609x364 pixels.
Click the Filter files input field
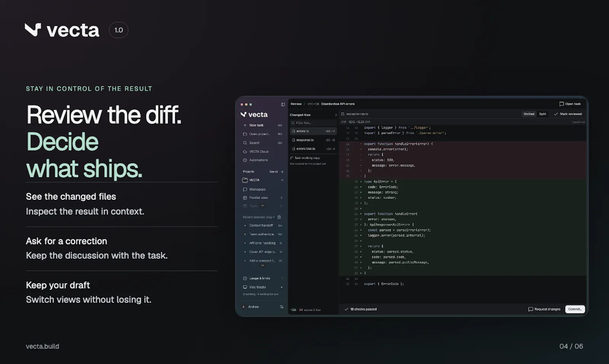313,123
